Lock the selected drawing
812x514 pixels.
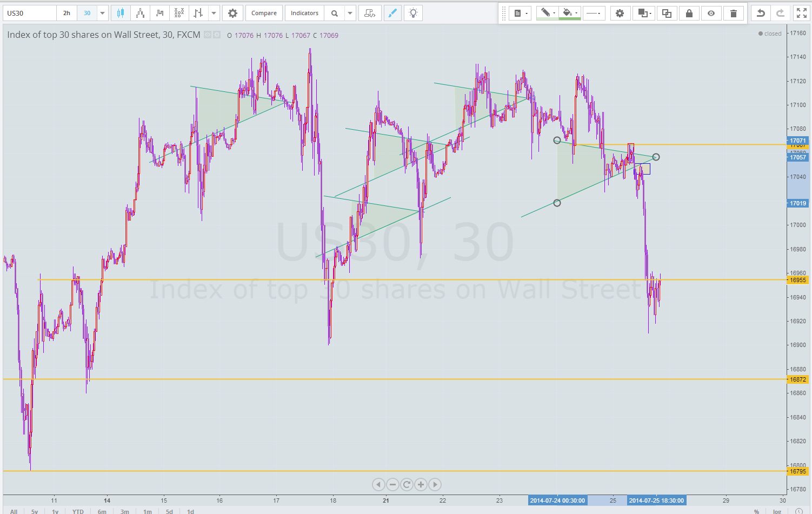click(x=689, y=13)
